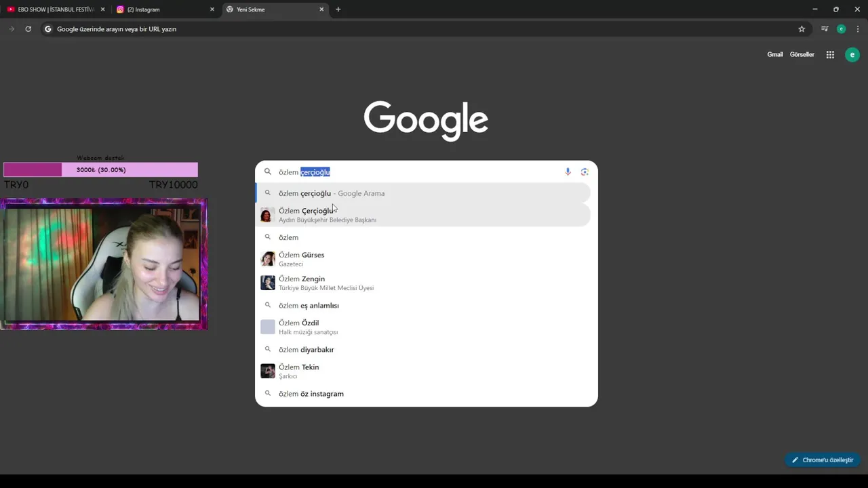This screenshot has height=488, width=868.
Task: Click the webcam support progress bar
Action: point(101,169)
